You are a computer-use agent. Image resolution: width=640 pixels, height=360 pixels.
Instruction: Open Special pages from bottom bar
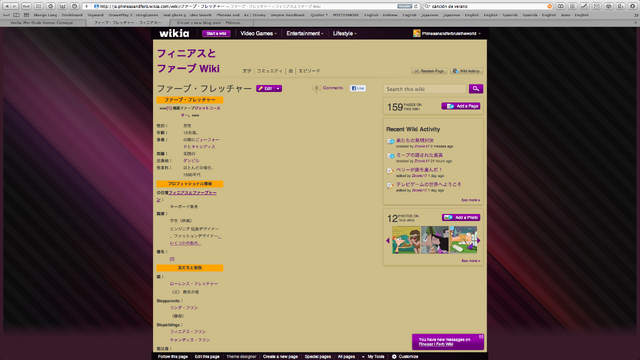coord(318,356)
